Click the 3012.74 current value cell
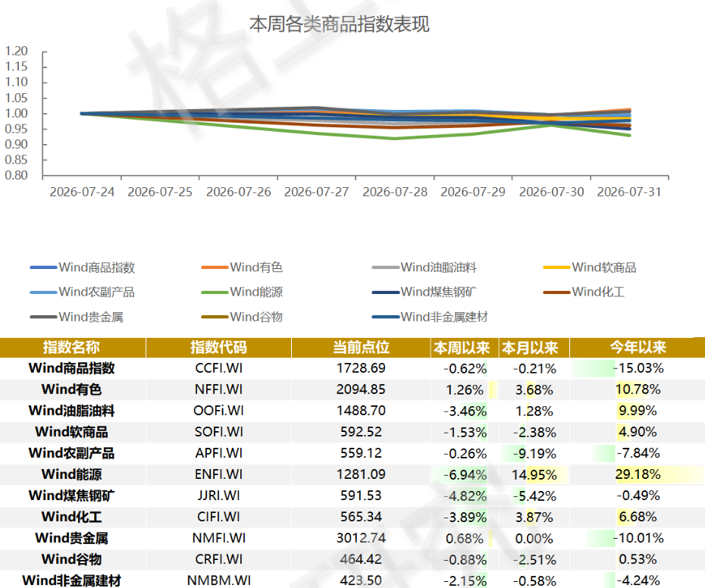The width and height of the screenshot is (705, 588). 361,538
